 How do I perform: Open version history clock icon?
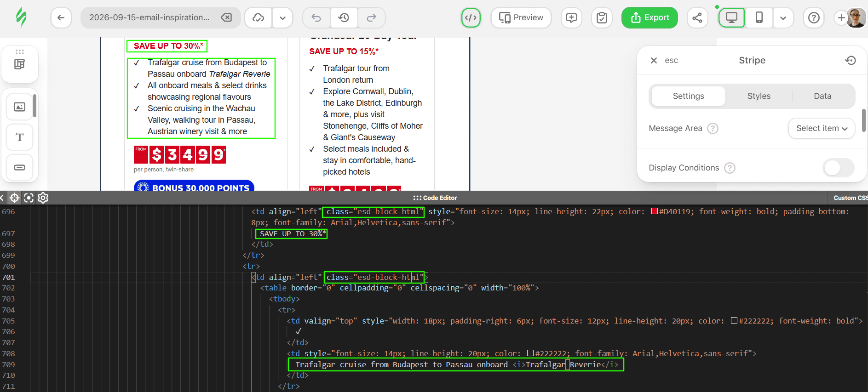pos(344,18)
